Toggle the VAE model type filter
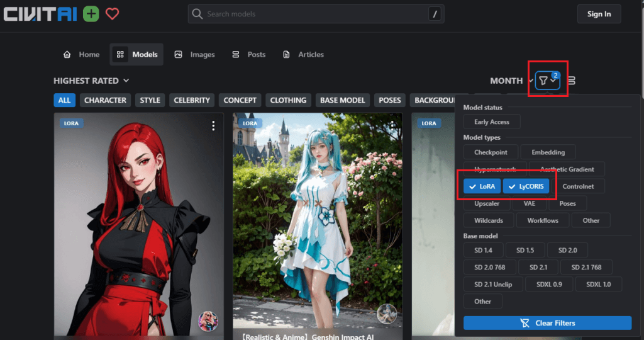 [x=530, y=203]
